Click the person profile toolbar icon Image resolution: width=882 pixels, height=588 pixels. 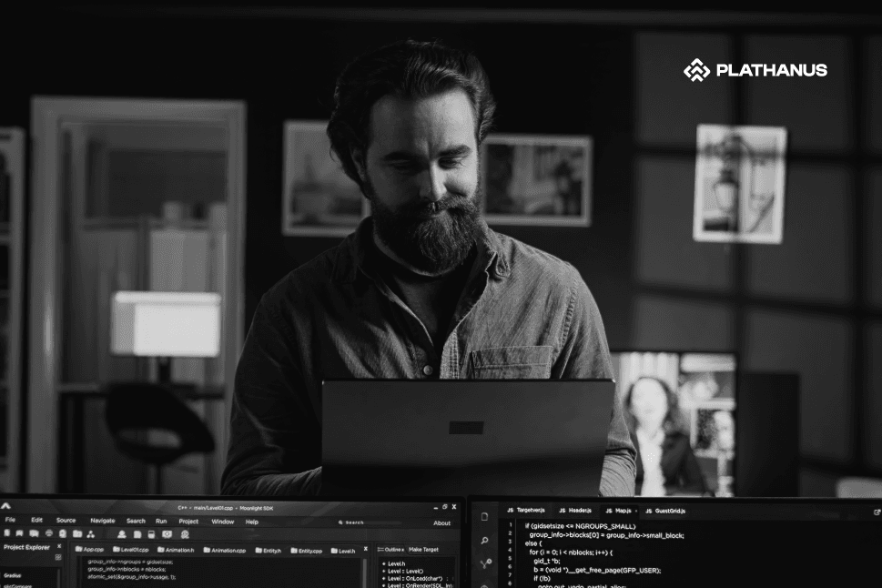pos(121,534)
